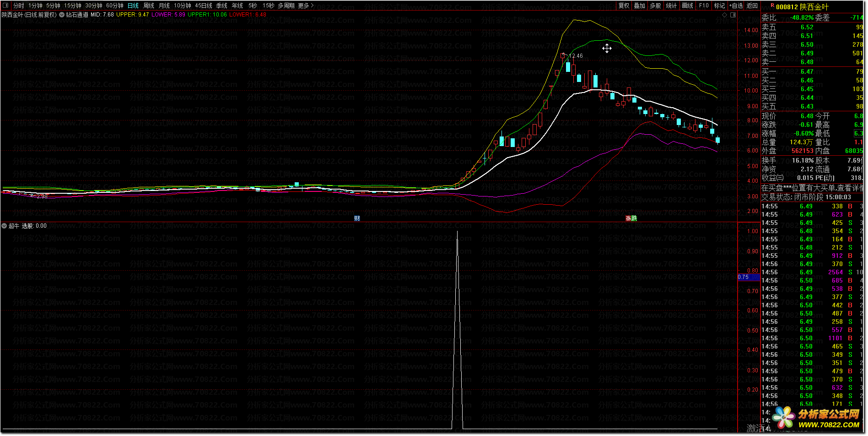Click the 标记 mark button
This screenshot has height=436, width=868.
pyautogui.click(x=720, y=5)
